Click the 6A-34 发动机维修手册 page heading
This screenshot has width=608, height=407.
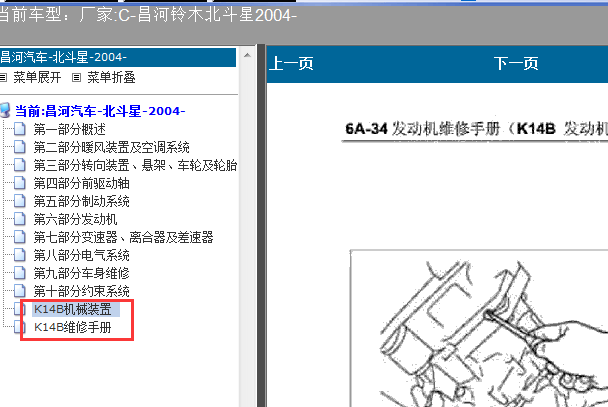coord(477,129)
